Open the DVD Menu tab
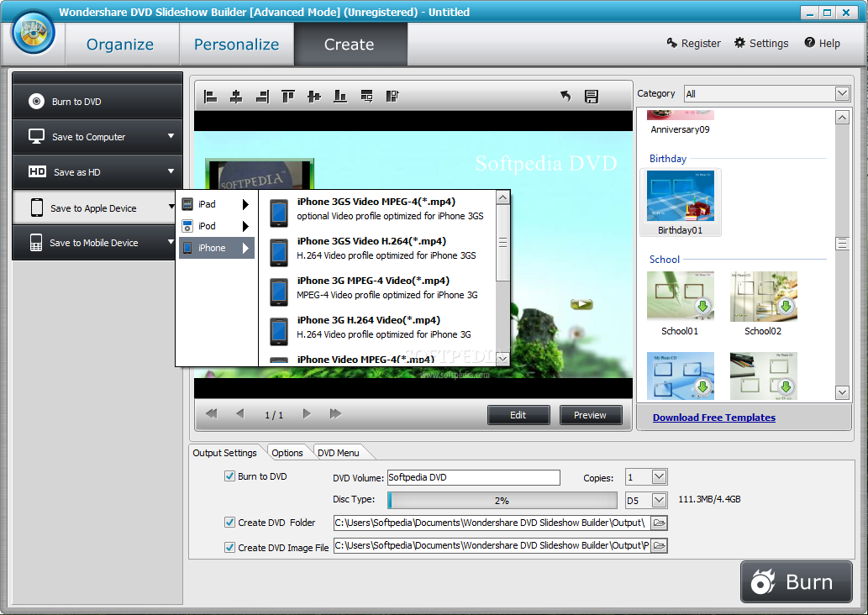 pyautogui.click(x=339, y=453)
